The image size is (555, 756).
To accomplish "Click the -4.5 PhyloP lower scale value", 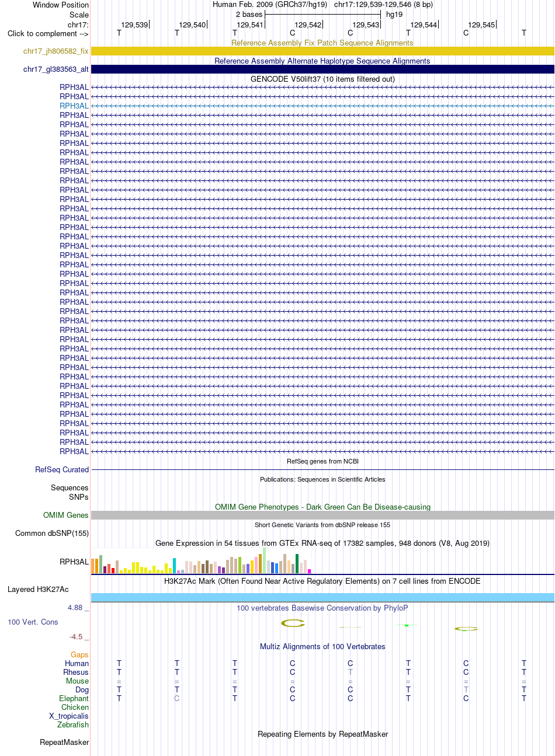I will click(x=79, y=637).
